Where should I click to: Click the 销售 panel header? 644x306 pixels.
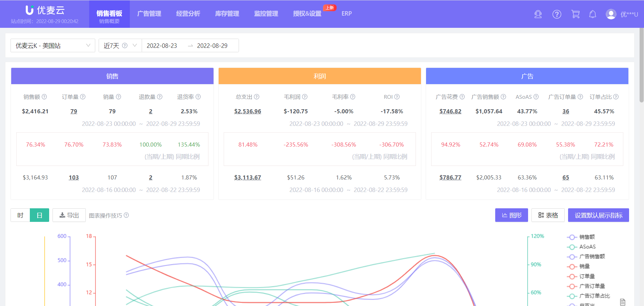click(112, 76)
